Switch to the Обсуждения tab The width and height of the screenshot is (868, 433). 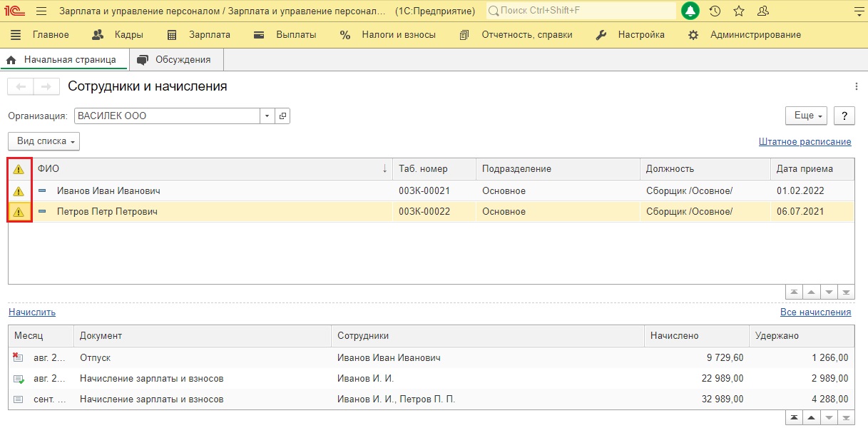pyautogui.click(x=175, y=60)
